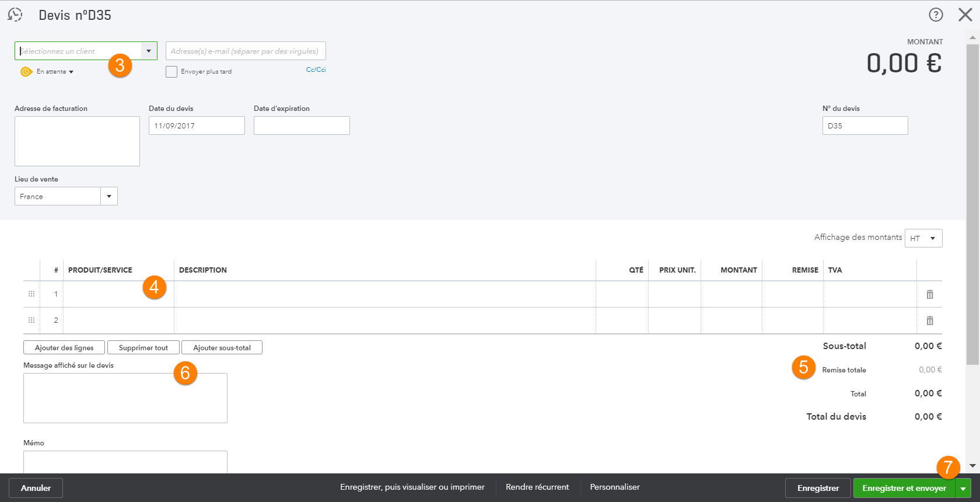This screenshot has width=980, height=502.
Task: Click the green Enregistrer et envoyer button
Action: pyautogui.click(x=904, y=488)
